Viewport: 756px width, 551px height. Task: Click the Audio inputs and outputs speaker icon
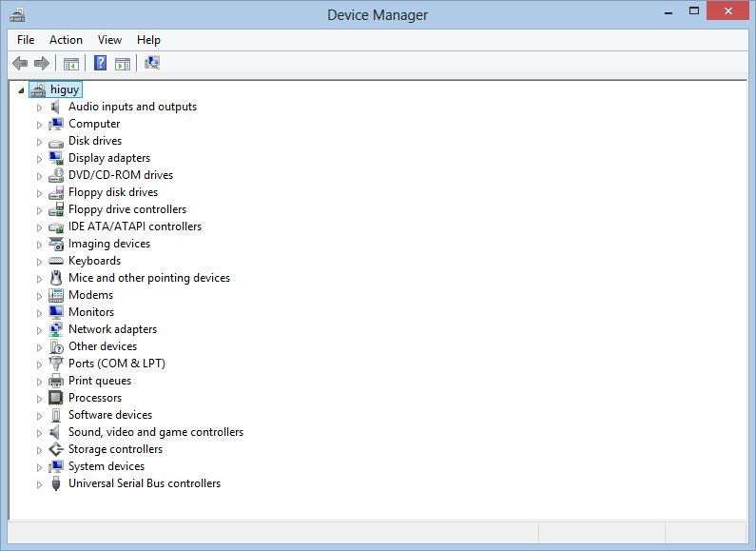pyautogui.click(x=56, y=107)
